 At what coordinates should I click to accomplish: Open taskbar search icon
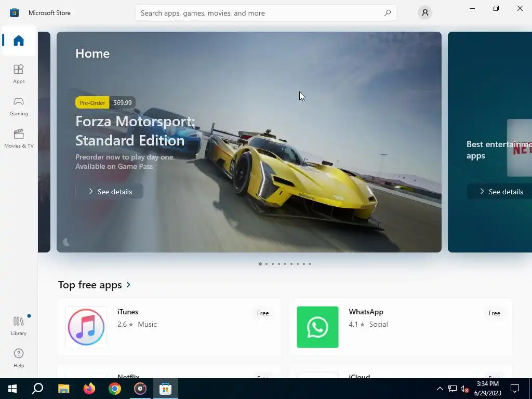(x=37, y=389)
